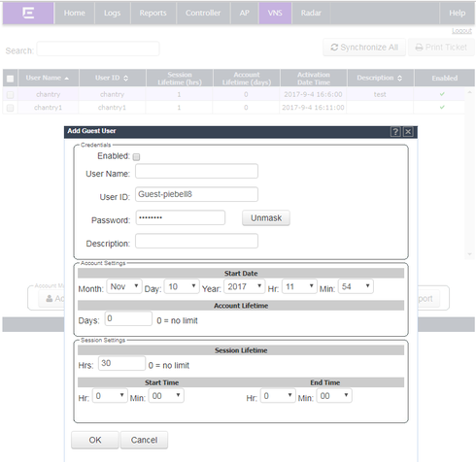Toggle the Enabled checkbox in Credentials
The height and width of the screenshot is (462, 476).
[136, 157]
